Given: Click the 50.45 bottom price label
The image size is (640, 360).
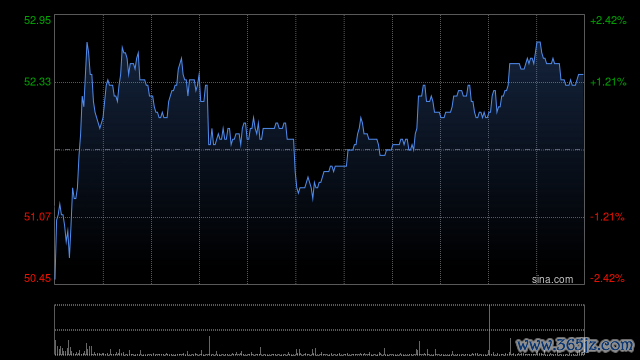Looking at the screenshot, I should coord(38,278).
